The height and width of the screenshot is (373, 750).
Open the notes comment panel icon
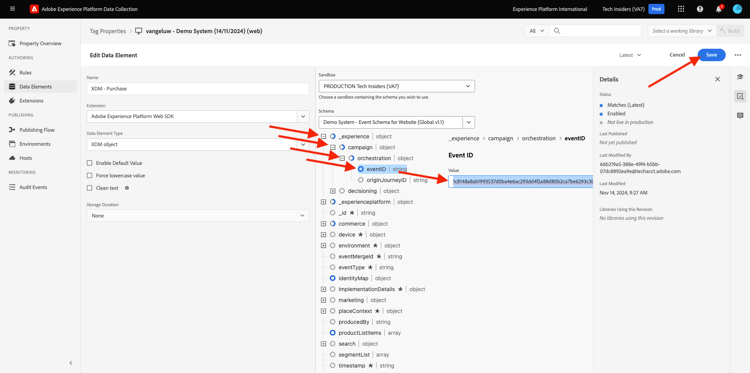740,116
